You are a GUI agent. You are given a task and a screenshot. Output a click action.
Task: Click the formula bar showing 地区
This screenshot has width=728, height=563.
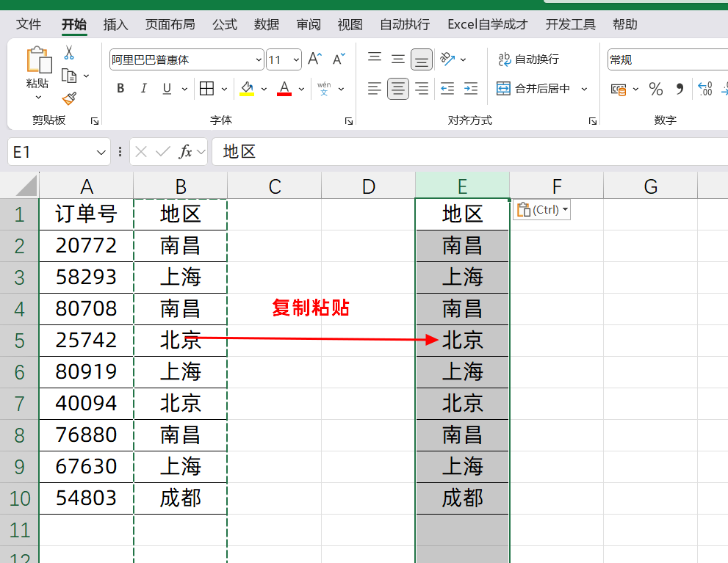tap(470, 152)
